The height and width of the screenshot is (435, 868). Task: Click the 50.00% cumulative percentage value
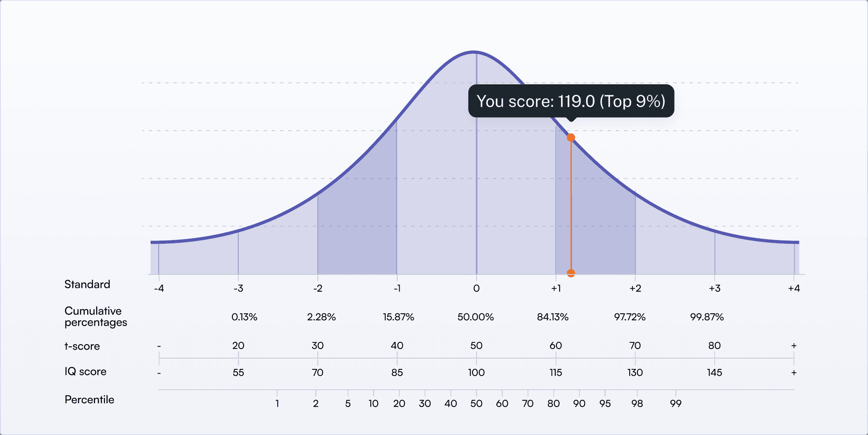click(476, 317)
